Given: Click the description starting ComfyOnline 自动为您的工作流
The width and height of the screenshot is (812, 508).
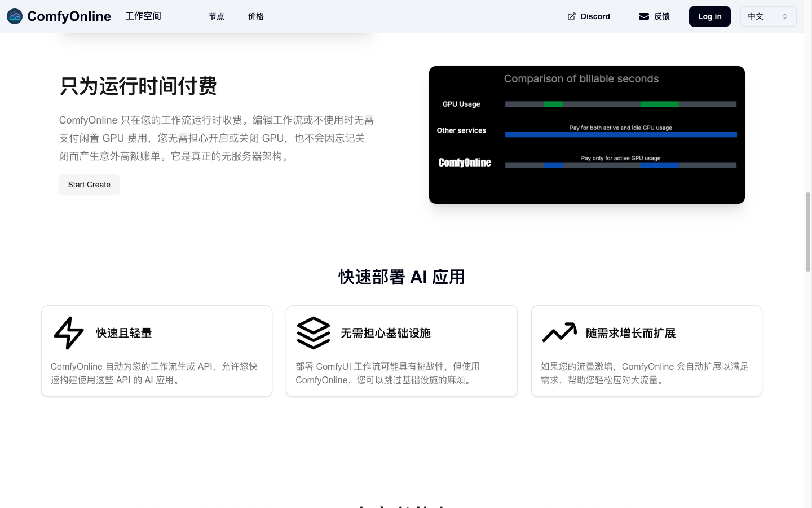Looking at the screenshot, I should pos(154,373).
